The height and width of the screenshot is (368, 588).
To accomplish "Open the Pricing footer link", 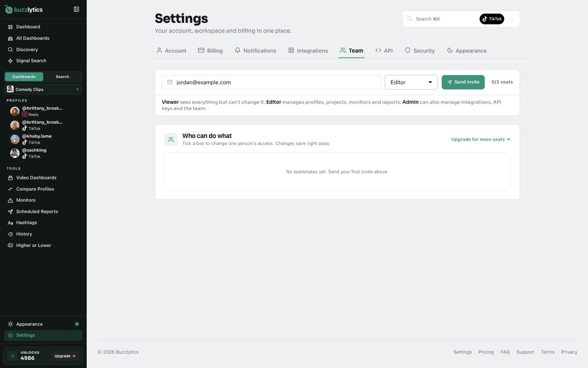I will 486,352.
